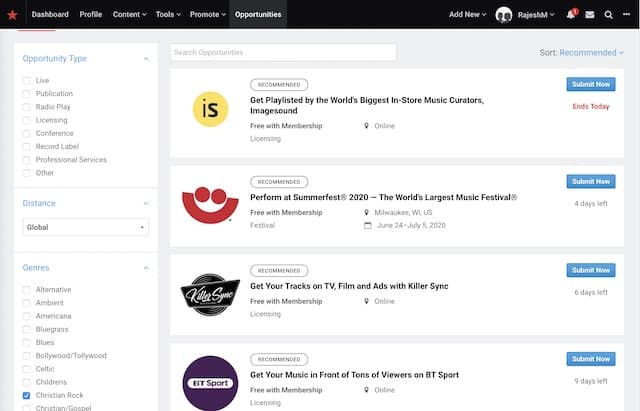Expand the Tools menu
Screen dimensions: 640x411
pos(168,14)
